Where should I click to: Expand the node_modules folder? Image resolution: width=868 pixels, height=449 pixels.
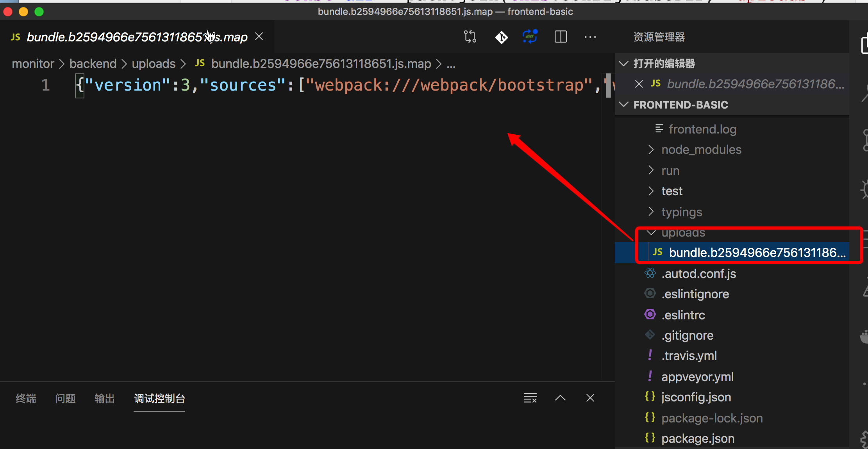701,150
